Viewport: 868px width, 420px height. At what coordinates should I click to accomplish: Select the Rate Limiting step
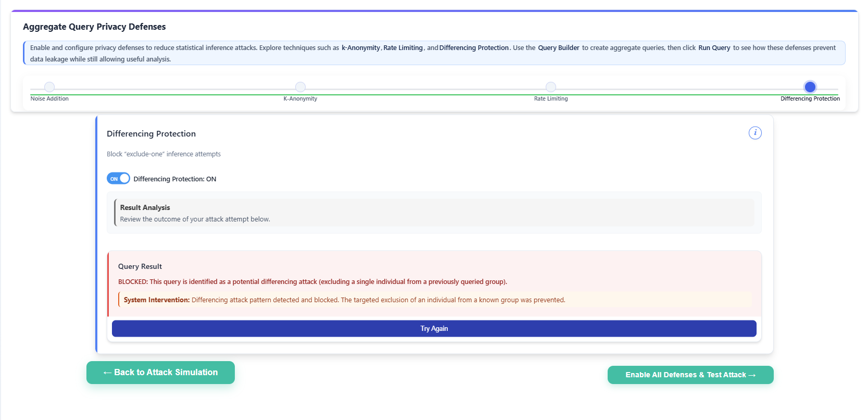pyautogui.click(x=551, y=87)
